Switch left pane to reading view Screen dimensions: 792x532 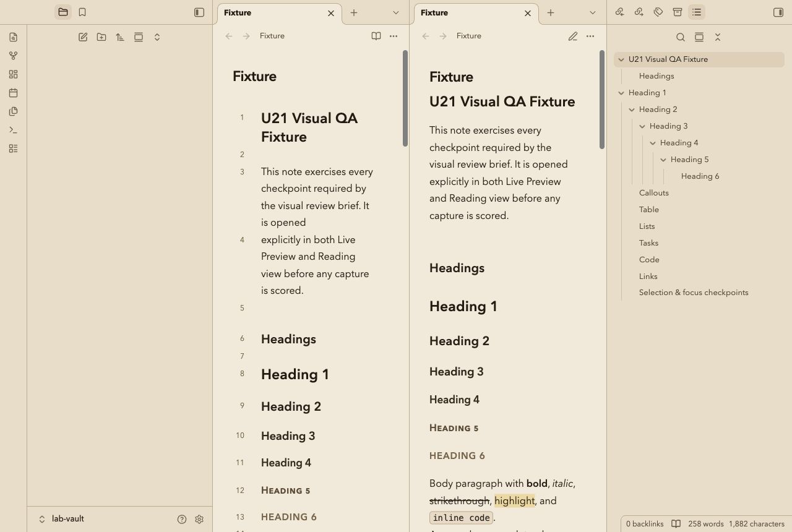376,36
